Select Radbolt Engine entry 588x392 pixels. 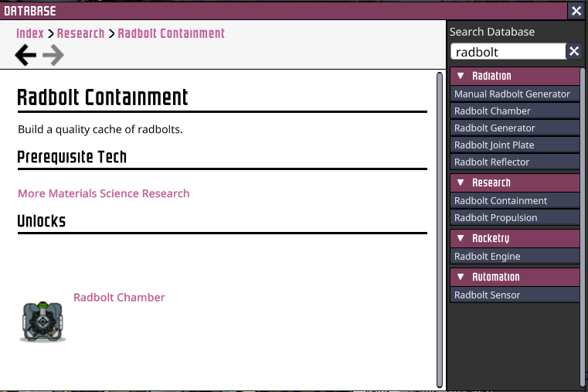point(515,256)
